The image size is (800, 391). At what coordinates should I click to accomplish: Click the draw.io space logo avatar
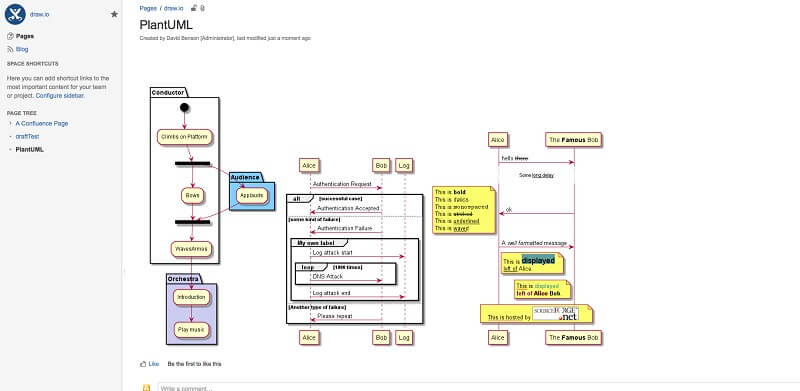pos(15,14)
